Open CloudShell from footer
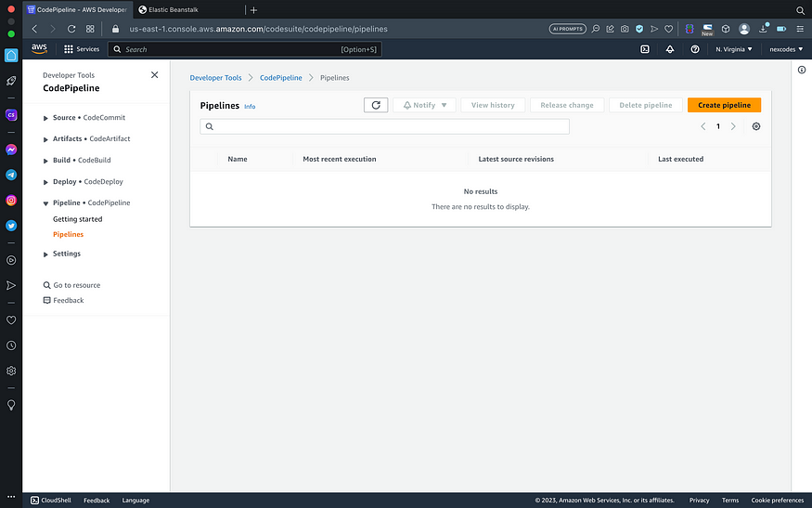 [x=51, y=501]
